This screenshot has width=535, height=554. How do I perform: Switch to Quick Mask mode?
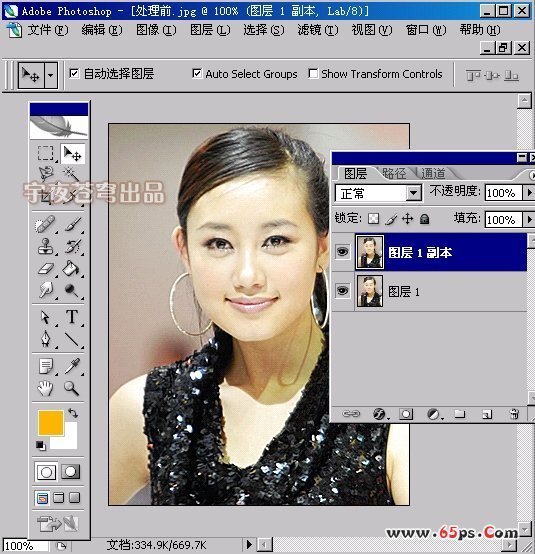(70, 472)
